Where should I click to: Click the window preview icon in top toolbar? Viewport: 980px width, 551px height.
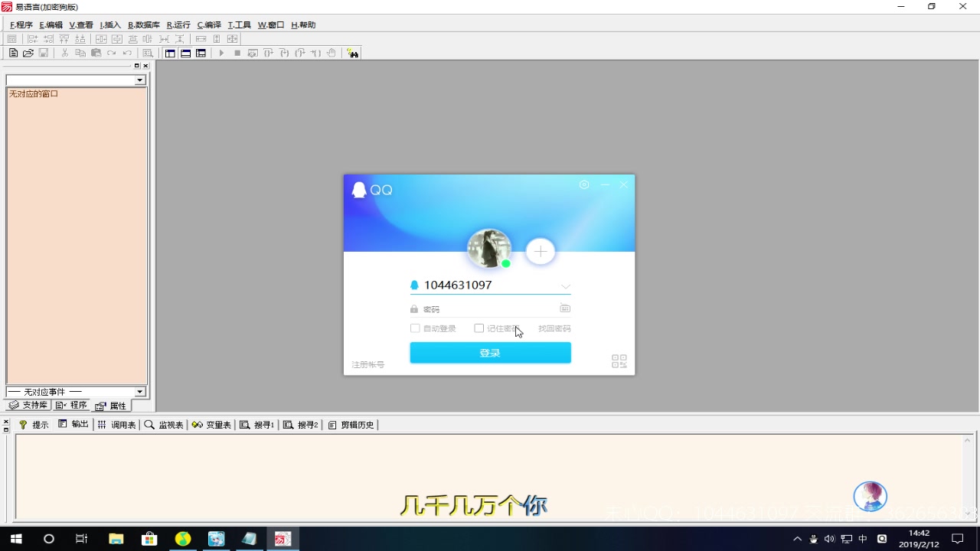point(11,38)
